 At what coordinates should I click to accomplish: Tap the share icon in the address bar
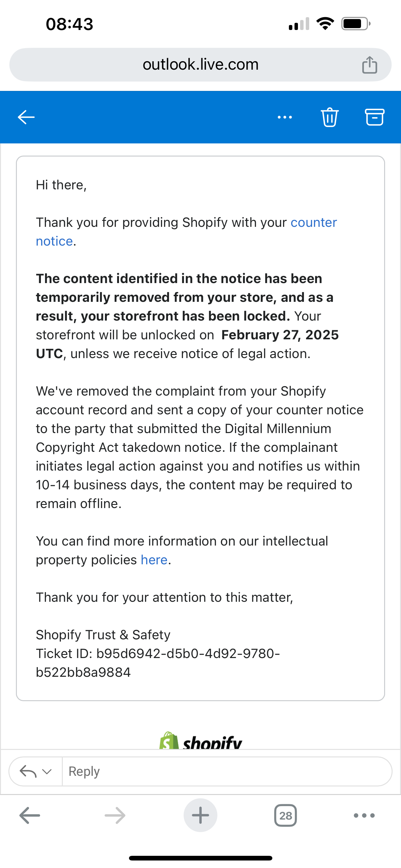[369, 65]
